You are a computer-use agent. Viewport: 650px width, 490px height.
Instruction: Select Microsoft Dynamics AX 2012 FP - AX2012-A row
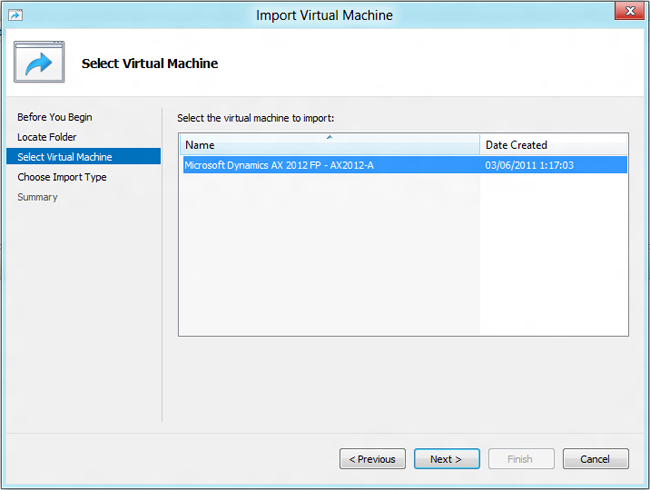405,165
